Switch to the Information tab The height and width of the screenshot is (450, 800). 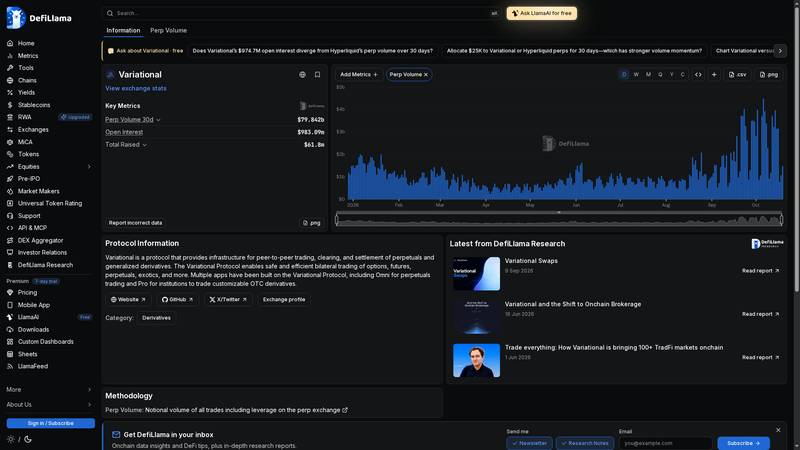[x=123, y=31]
